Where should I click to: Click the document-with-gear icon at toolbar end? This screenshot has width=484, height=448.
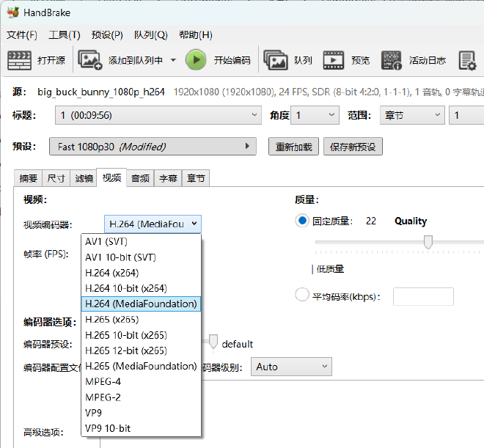(467, 60)
